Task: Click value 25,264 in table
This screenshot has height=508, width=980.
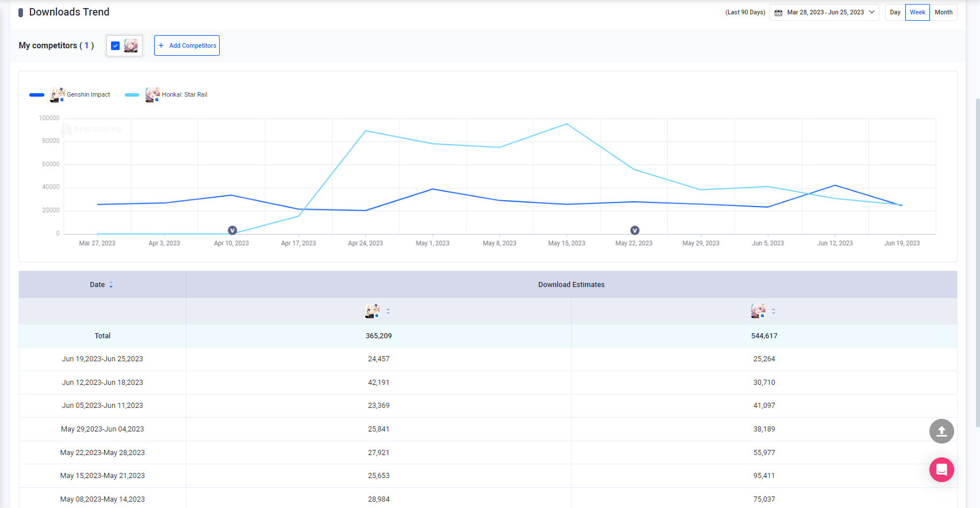Action: (764, 359)
